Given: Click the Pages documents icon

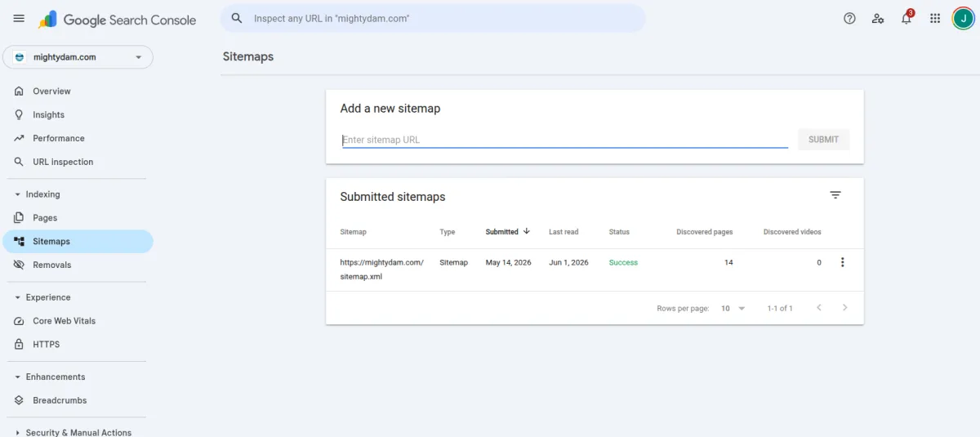Looking at the screenshot, I should [19, 218].
